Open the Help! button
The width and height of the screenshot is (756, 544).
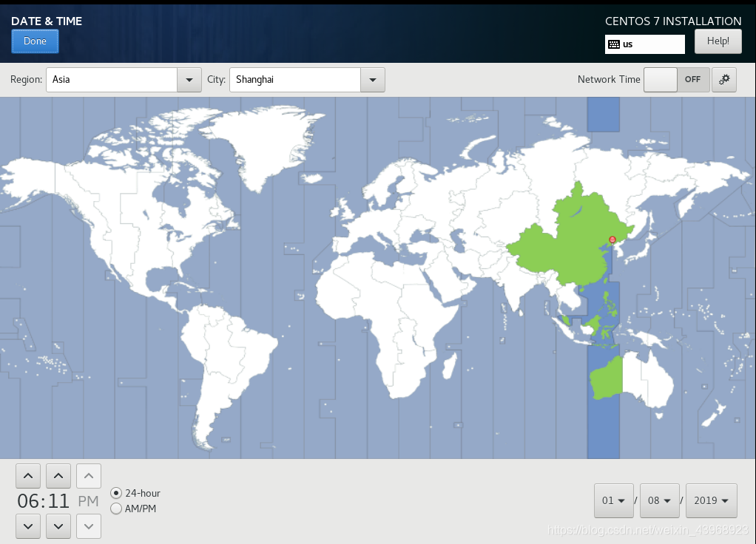click(x=718, y=41)
